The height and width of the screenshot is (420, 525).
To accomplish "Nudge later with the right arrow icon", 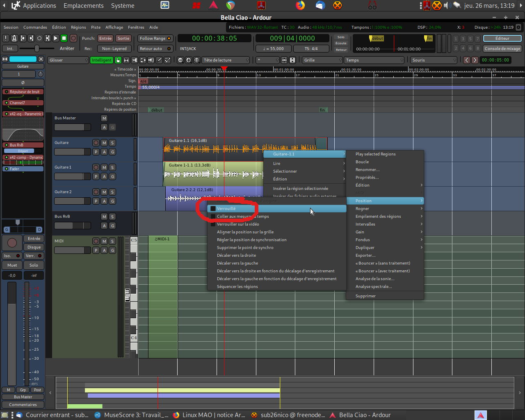I will point(475,60).
